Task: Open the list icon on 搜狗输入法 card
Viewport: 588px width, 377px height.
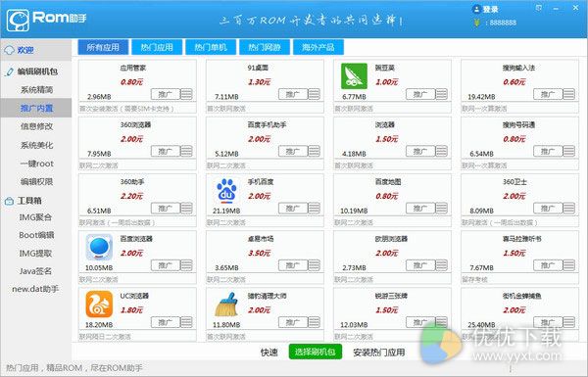Action: (x=568, y=94)
